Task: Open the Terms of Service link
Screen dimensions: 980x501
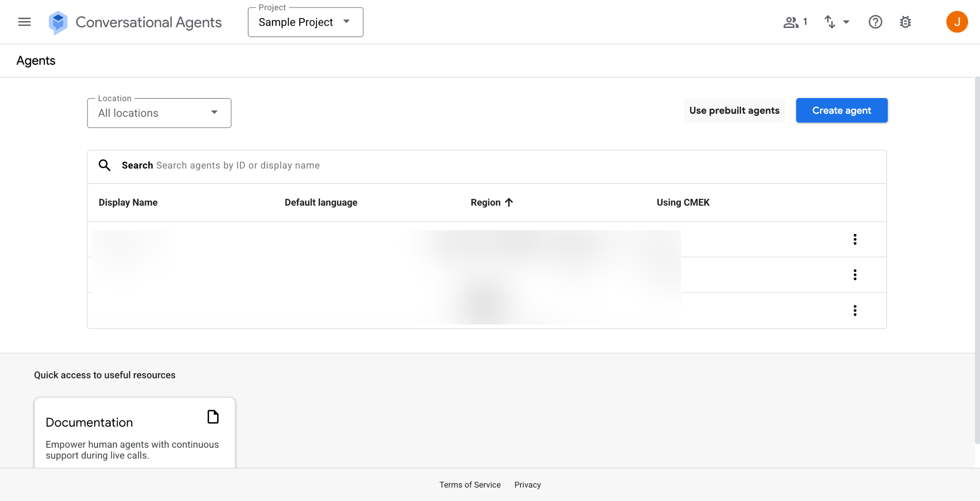Action: coord(470,485)
